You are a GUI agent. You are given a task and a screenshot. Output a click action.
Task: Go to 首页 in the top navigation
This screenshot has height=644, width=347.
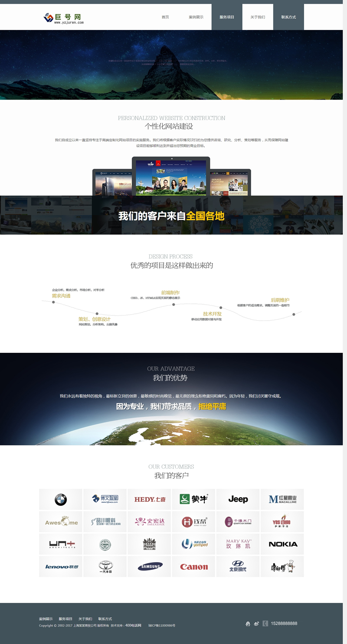coord(165,17)
